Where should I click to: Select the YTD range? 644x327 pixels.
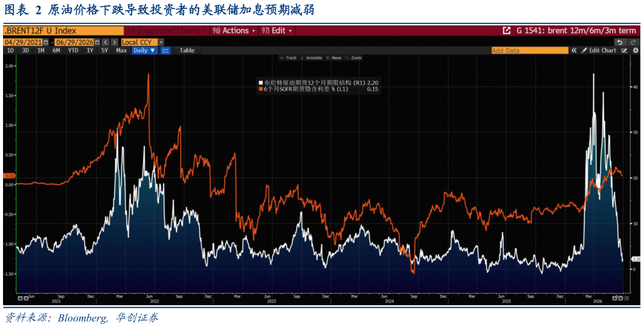(73, 51)
